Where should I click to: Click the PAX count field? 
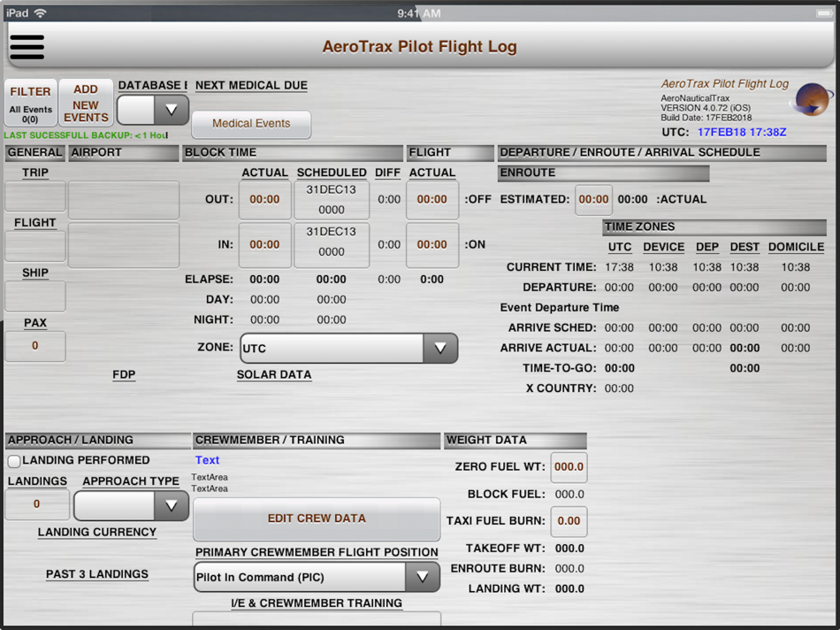[35, 346]
